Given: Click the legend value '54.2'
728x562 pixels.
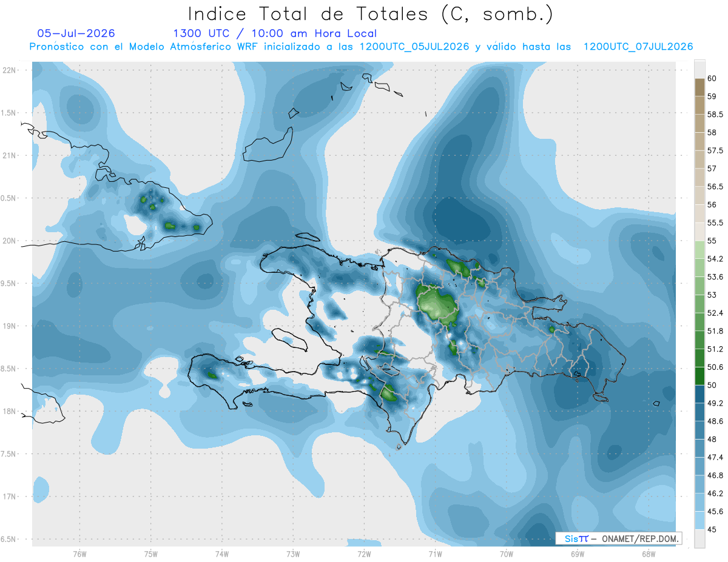Looking at the screenshot, I should 715,259.
